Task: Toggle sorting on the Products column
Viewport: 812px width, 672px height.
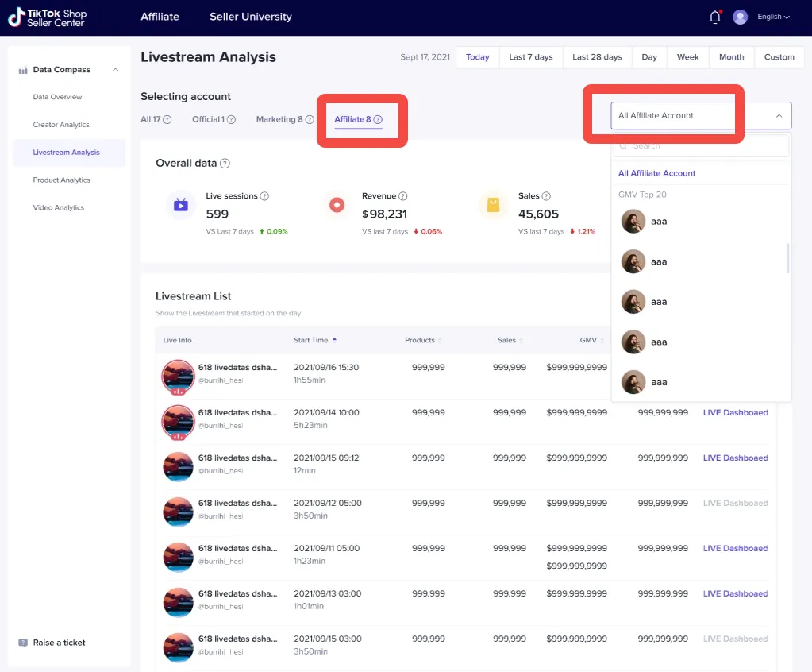Action: [440, 341]
